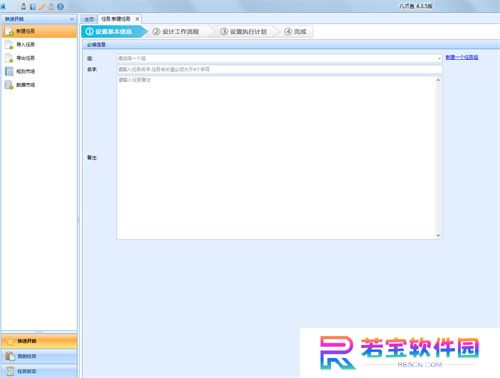500x378 pixels.
Task: Click the notes area scrollbar up arrow
Action: pos(438,80)
